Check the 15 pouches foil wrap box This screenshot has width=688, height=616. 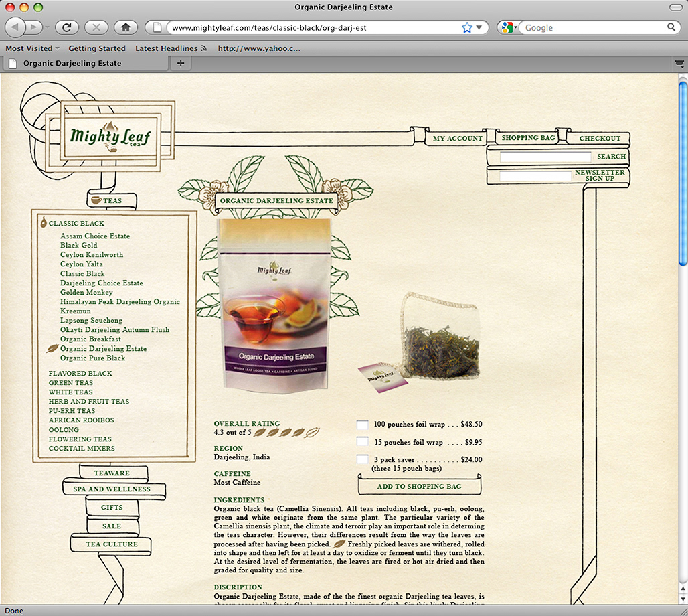point(363,441)
